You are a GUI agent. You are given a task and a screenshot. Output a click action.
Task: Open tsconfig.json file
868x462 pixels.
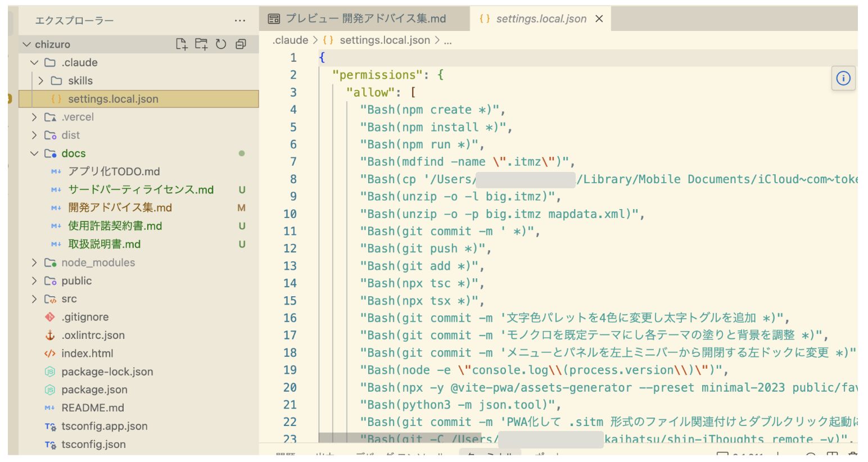point(139,444)
